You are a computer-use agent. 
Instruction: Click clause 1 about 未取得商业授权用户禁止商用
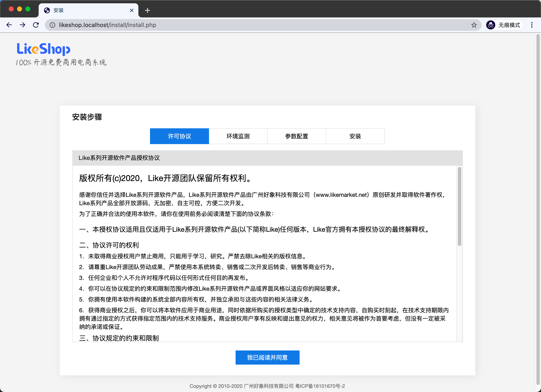coord(193,256)
